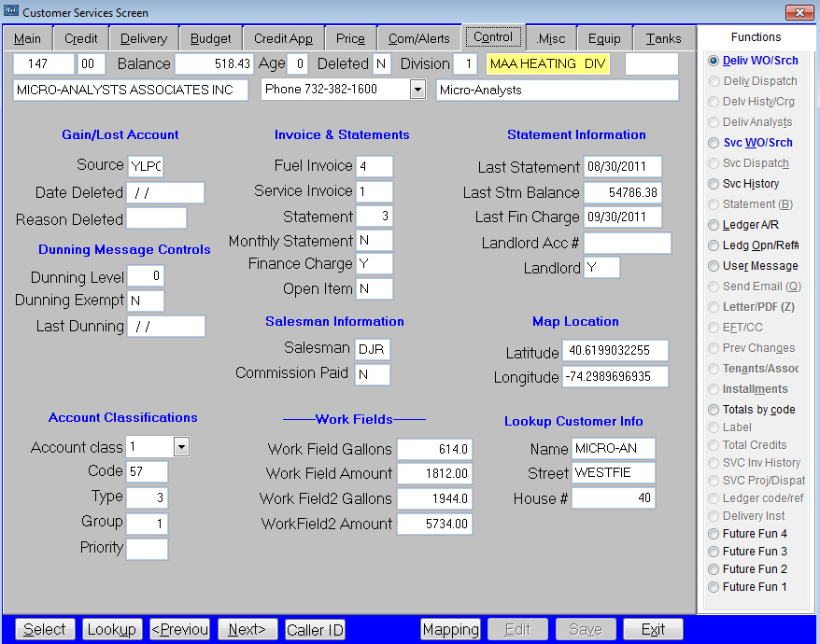Exit the Customer Services Screen
Viewport: 820px width, 644px height.
[653, 629]
